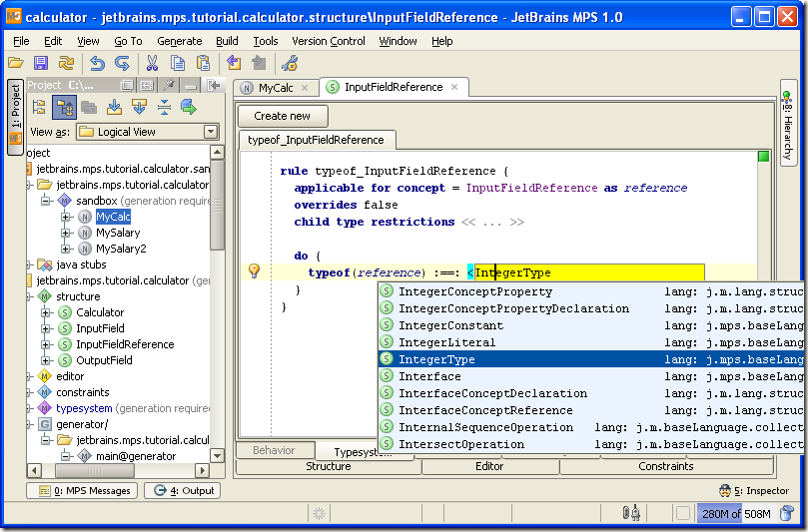Expand the InputField concept node

pos(45,328)
